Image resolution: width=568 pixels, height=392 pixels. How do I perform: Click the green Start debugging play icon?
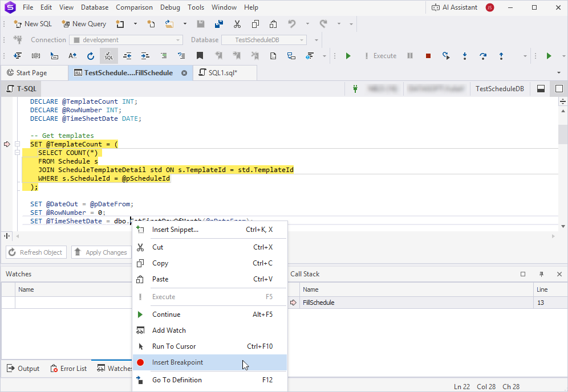348,56
